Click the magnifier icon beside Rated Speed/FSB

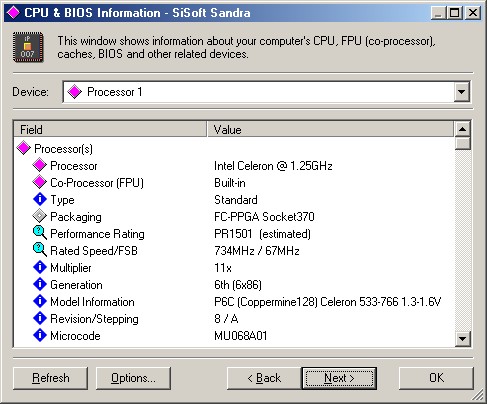click(x=40, y=250)
